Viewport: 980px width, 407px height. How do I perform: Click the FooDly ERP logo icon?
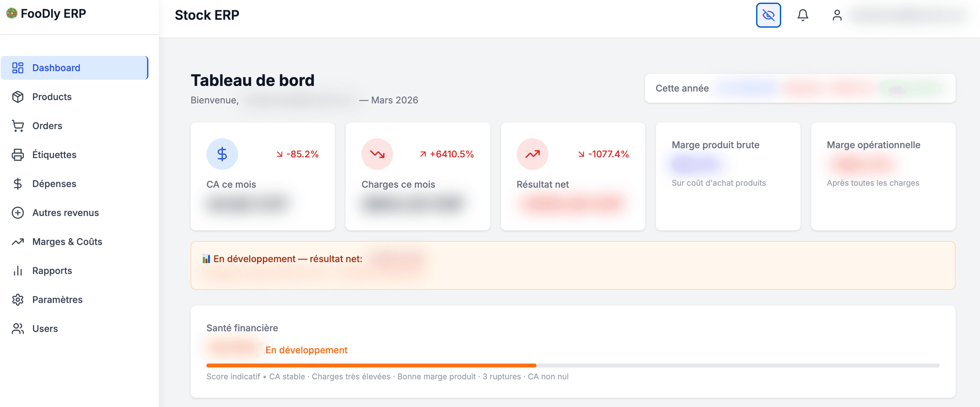[12, 13]
